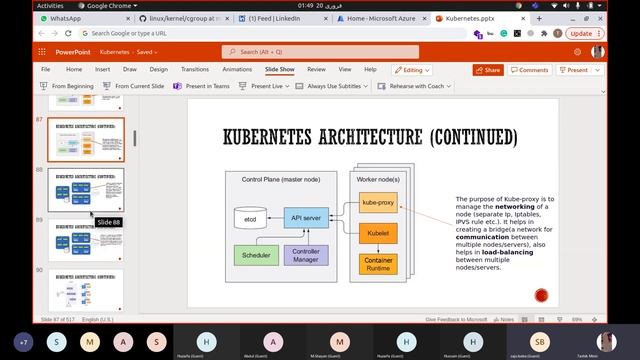Click the slide panel scrollbar handle

pos(135,138)
